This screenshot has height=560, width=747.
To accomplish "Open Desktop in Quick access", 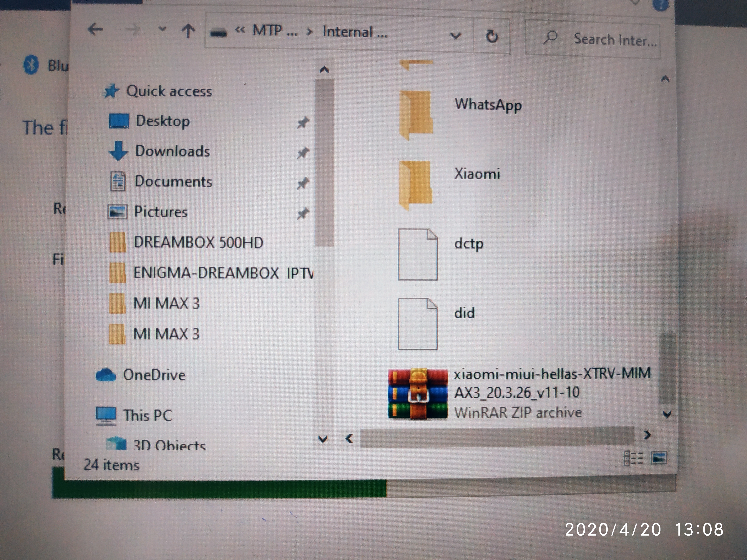I will [x=162, y=121].
